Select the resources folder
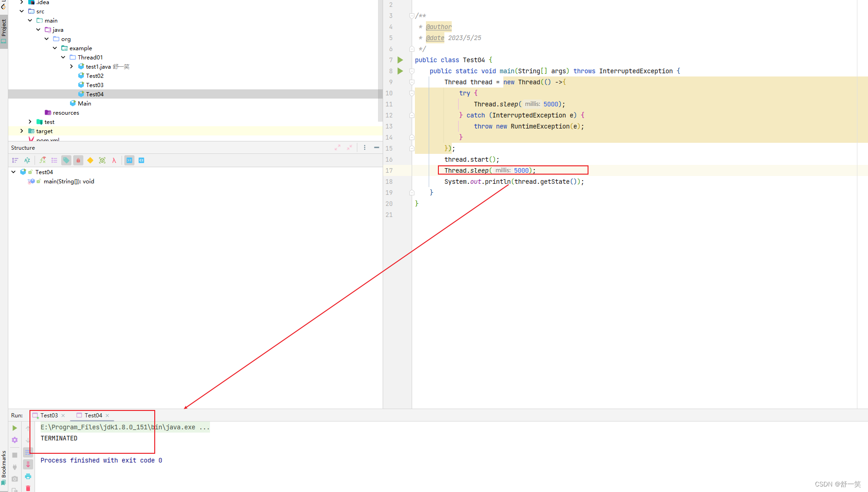This screenshot has width=868, height=492. tap(66, 112)
